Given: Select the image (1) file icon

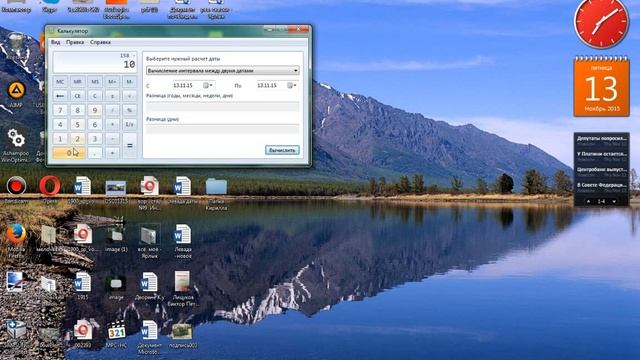Looking at the screenshot, I should point(116,235).
